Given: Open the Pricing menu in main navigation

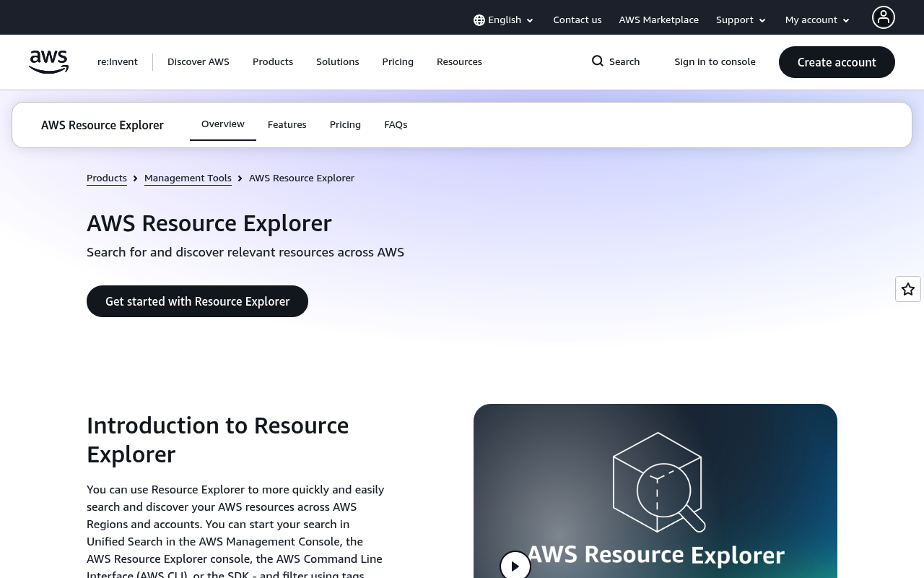Looking at the screenshot, I should click(398, 62).
